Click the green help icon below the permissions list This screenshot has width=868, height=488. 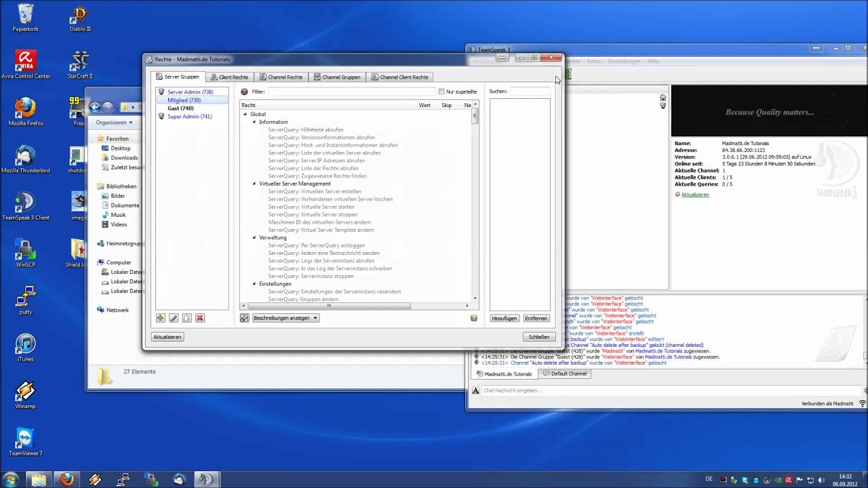[473, 318]
